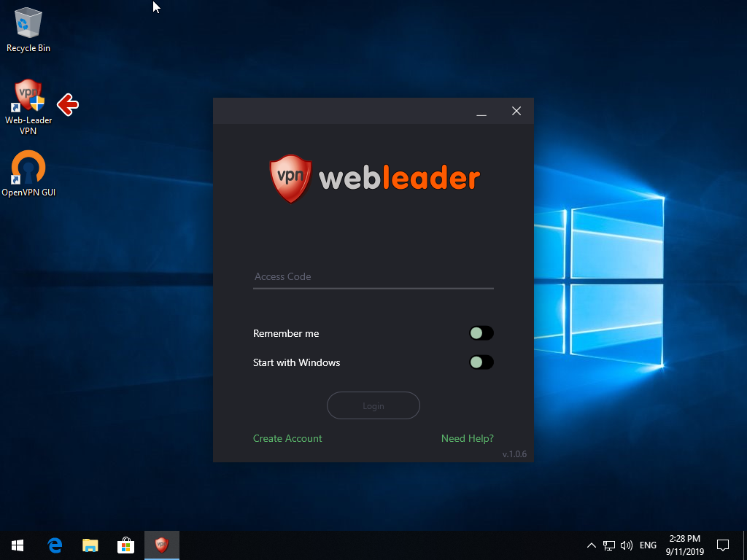The image size is (747, 560).
Task: Switch the ENG input language indicator
Action: point(648,545)
